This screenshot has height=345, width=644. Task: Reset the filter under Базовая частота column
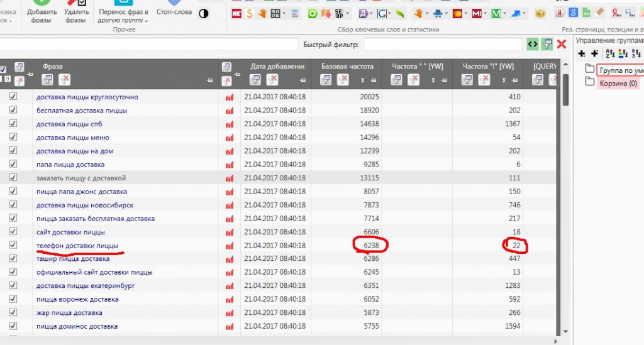pyautogui.click(x=343, y=80)
